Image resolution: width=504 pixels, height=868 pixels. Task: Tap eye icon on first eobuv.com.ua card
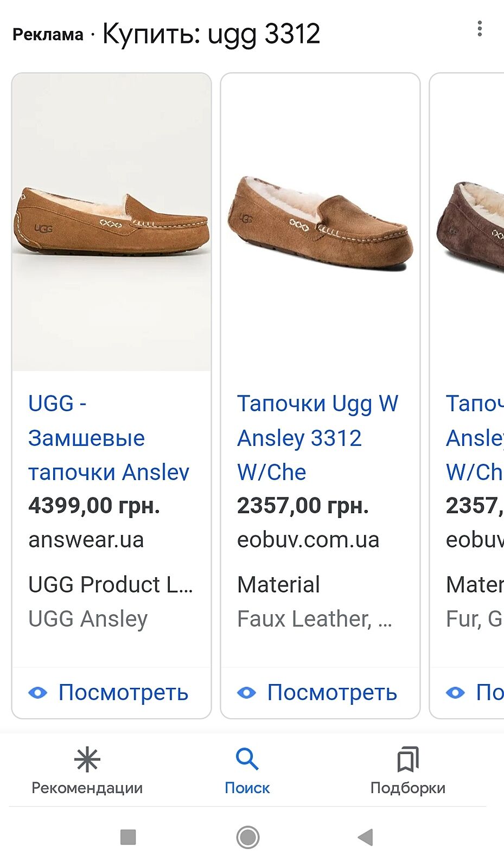tap(247, 693)
